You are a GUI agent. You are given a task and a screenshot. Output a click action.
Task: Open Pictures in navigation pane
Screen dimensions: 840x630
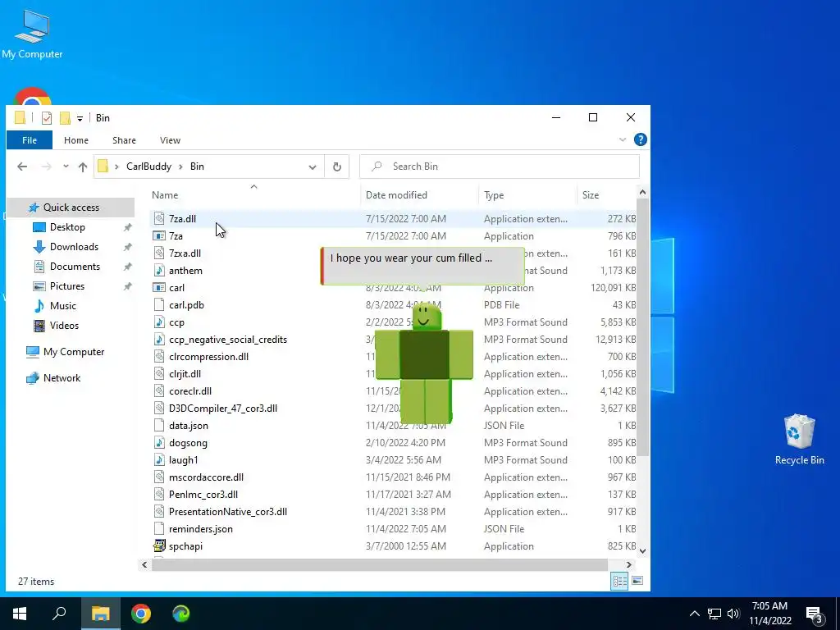click(x=67, y=286)
